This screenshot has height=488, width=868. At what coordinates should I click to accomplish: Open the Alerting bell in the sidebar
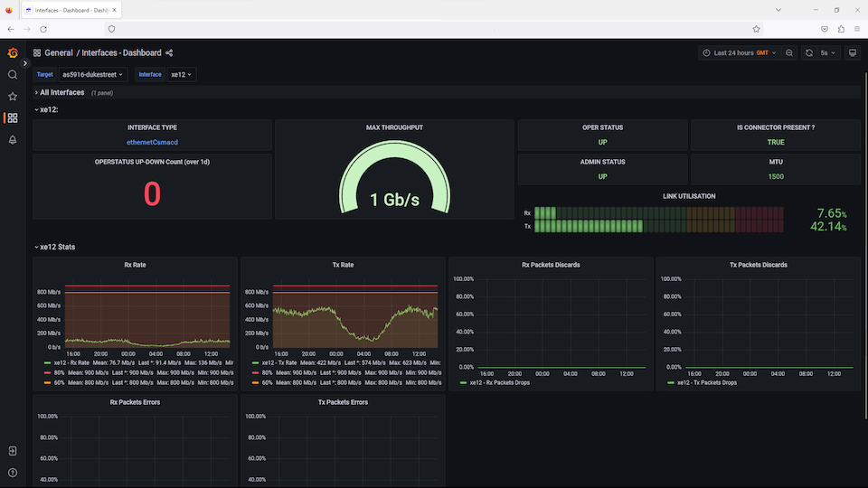pos(12,140)
